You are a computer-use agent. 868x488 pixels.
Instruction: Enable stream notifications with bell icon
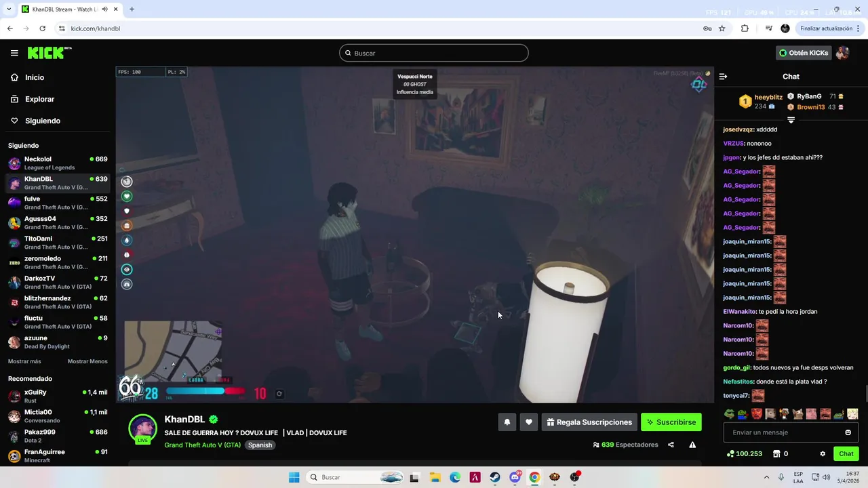pos(507,422)
